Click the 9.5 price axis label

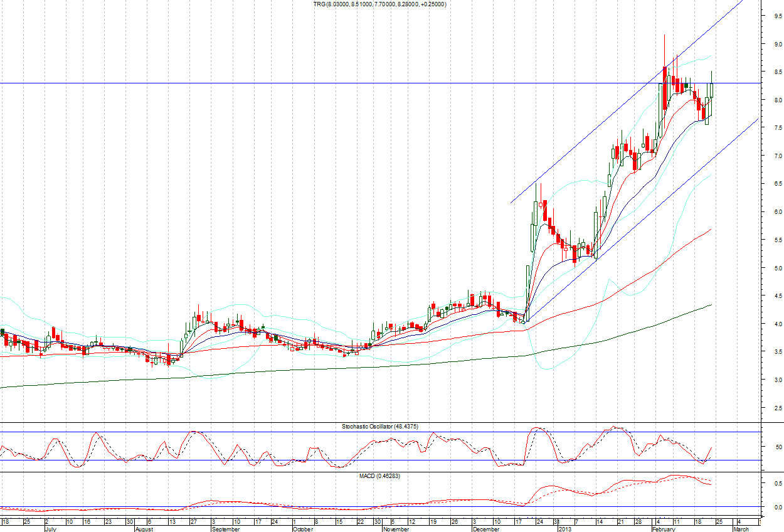click(x=777, y=16)
